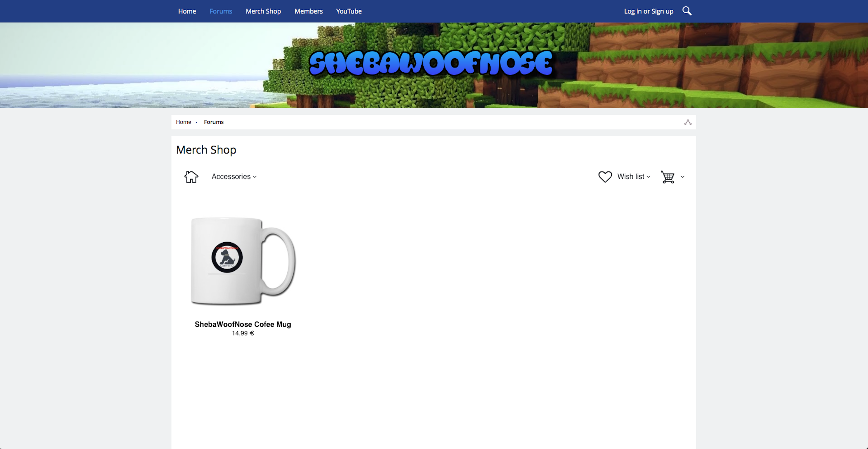Expand the cart dropdown arrow
868x449 pixels.
pyautogui.click(x=682, y=177)
